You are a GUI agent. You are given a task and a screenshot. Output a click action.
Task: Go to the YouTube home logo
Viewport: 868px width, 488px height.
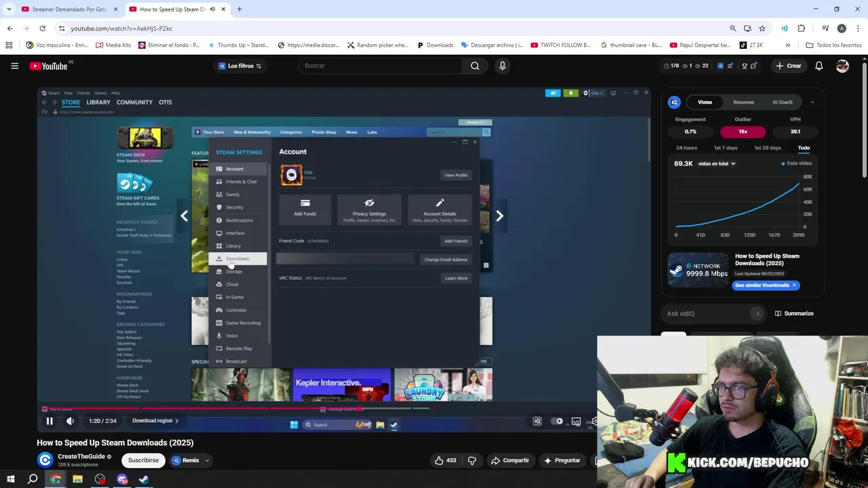tap(48, 66)
